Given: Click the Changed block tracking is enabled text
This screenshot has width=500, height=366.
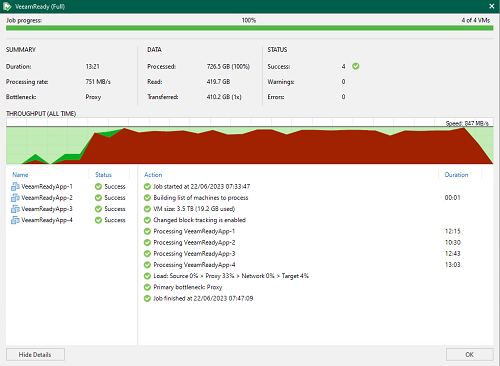Looking at the screenshot, I should click(x=199, y=220).
